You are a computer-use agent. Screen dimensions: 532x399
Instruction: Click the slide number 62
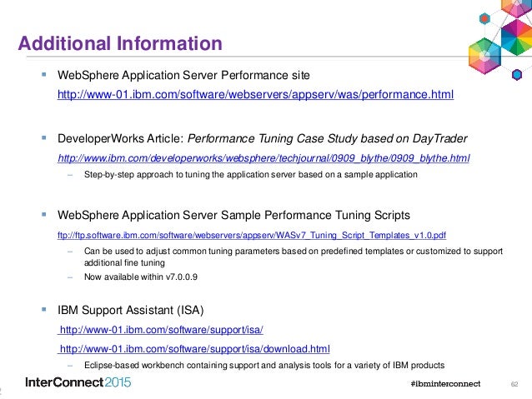514,384
